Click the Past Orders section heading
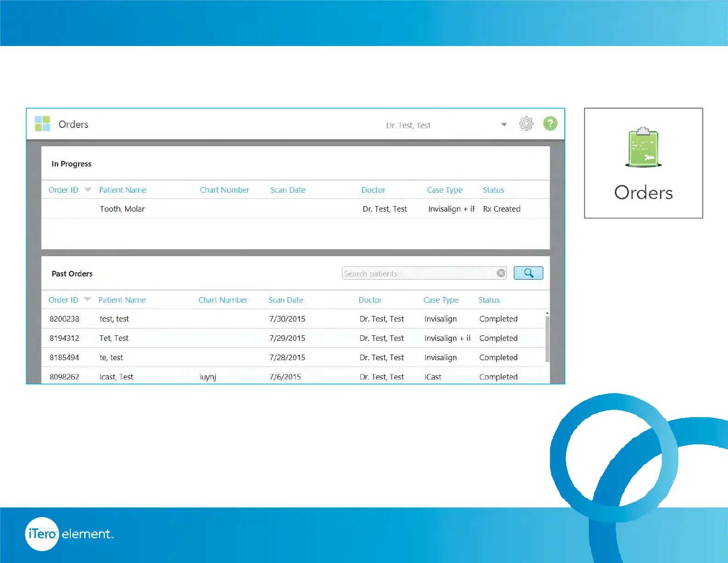Viewport: 728px width, 563px height. coord(72,274)
